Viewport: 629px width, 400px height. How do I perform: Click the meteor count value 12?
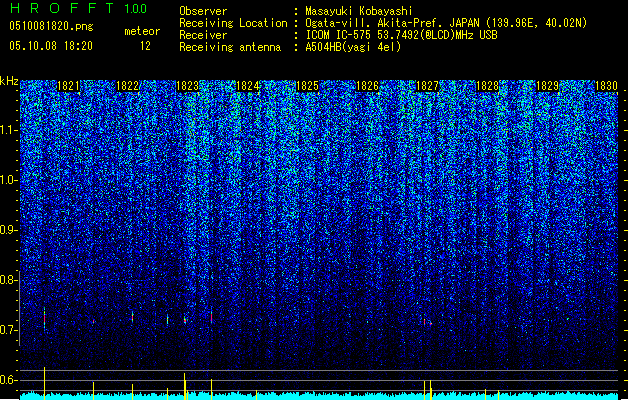click(x=145, y=46)
